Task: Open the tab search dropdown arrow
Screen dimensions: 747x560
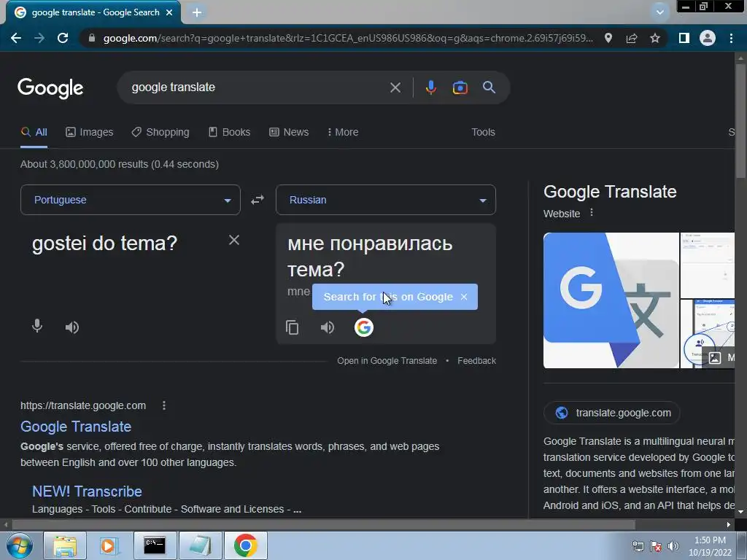Action: [659, 12]
